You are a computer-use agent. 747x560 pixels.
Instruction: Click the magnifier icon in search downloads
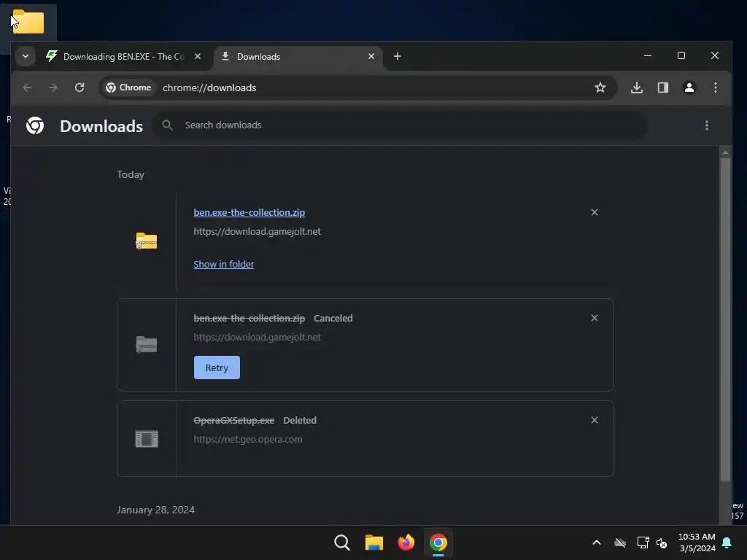click(x=167, y=125)
